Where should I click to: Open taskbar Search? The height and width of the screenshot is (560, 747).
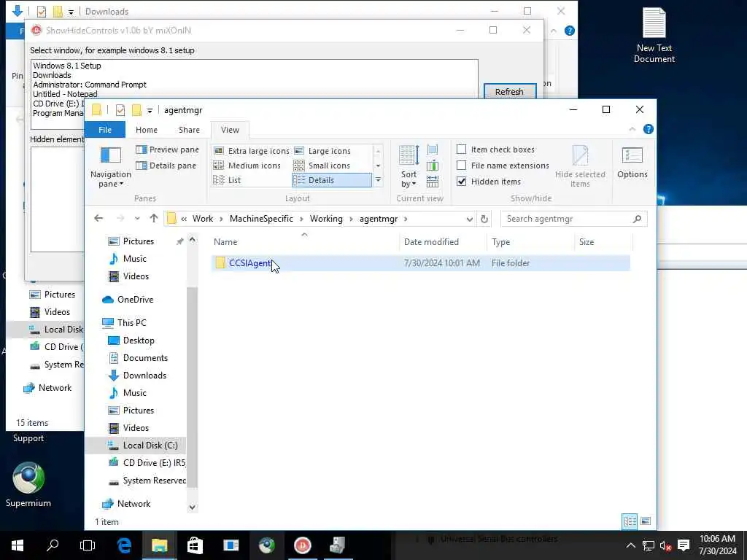point(53,545)
